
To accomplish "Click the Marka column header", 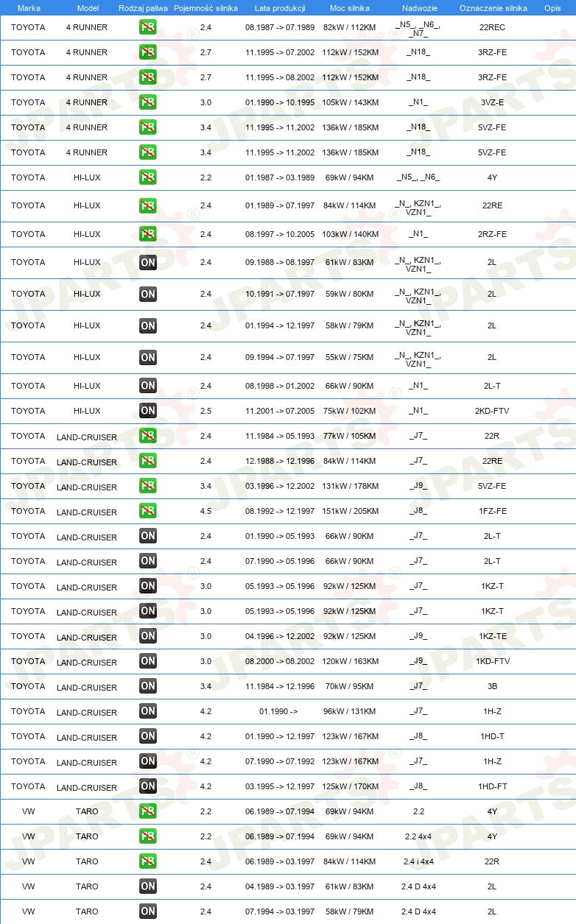I will [x=29, y=7].
